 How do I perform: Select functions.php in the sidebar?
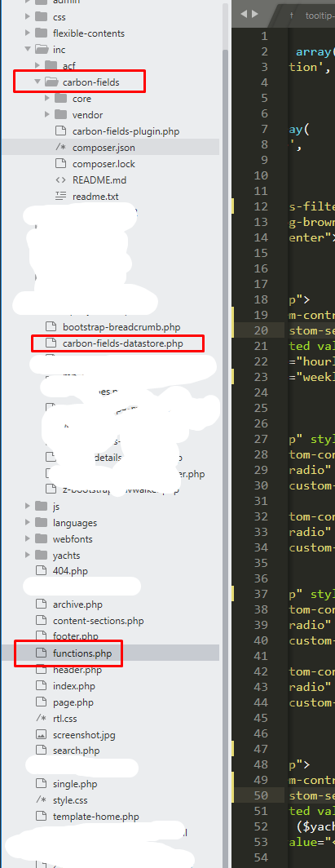(x=82, y=653)
